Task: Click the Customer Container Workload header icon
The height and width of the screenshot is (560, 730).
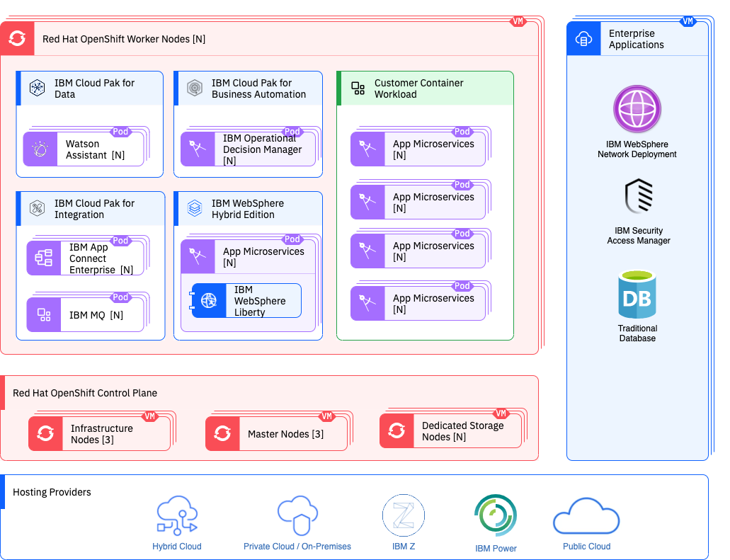Action: pos(358,88)
